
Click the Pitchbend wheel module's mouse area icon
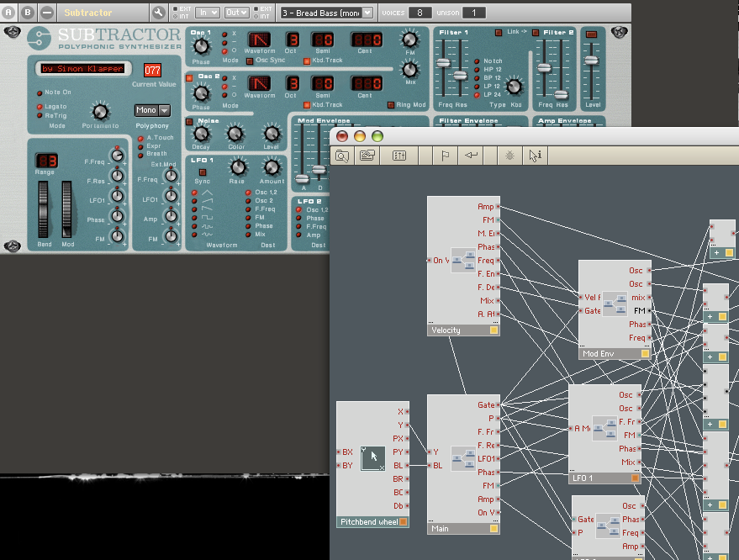pos(372,458)
